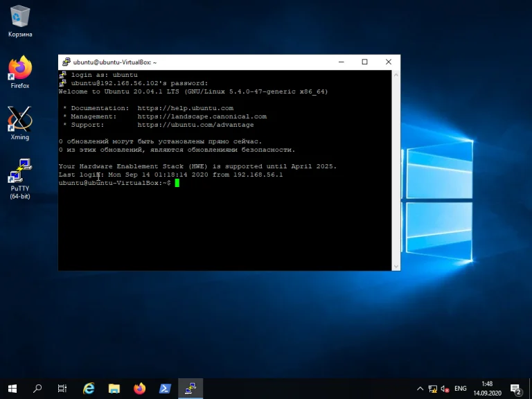The width and height of the screenshot is (532, 399).
Task: Open the notification Action Center
Action: coord(515,389)
